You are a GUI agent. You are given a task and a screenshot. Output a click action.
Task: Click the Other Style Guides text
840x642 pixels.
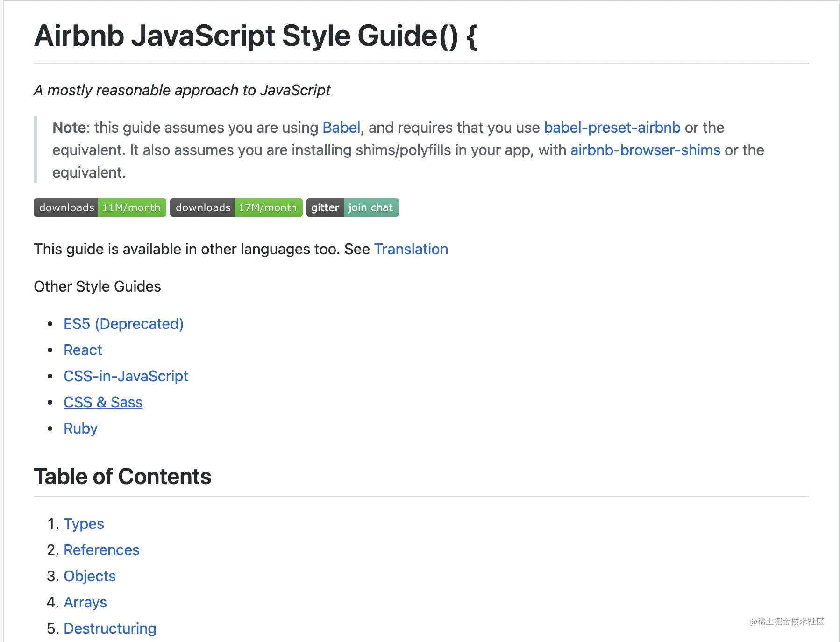point(97,286)
